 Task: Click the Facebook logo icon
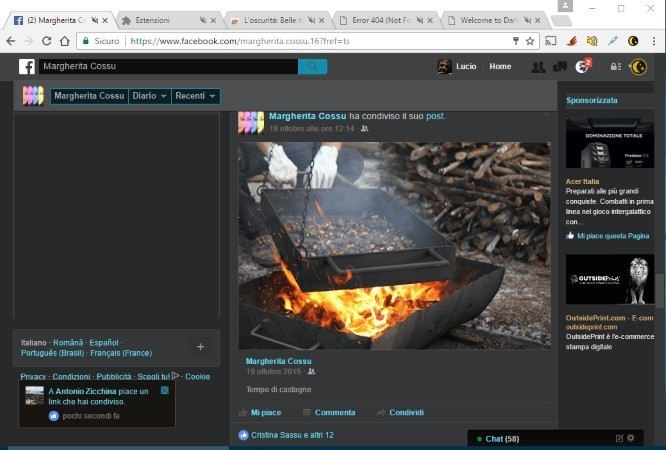coord(27,67)
